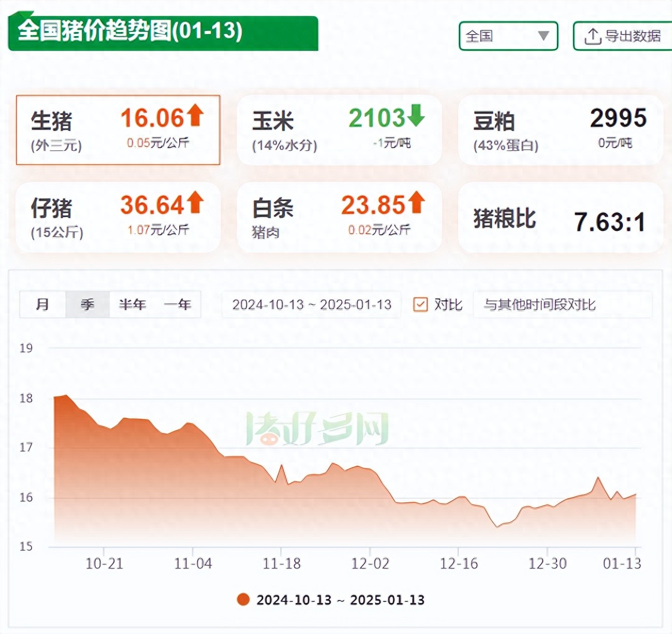
Task: Click the 0元/吨 change text
Action: [615, 143]
